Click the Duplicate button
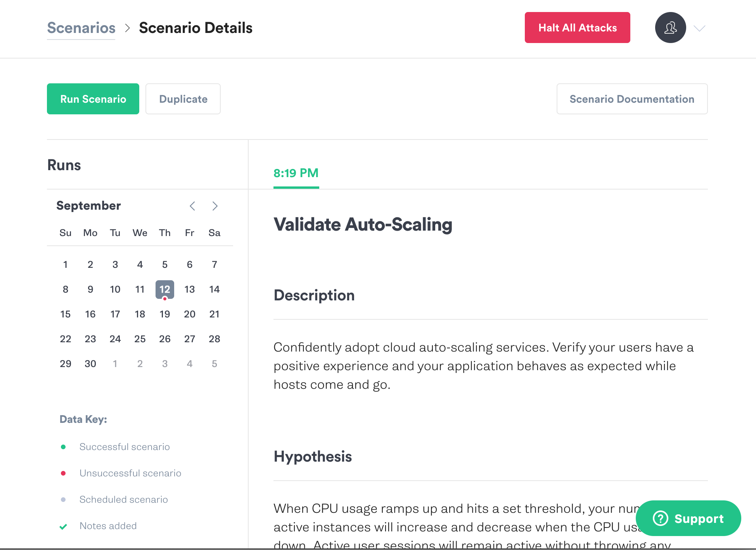The image size is (756, 550). coord(183,99)
